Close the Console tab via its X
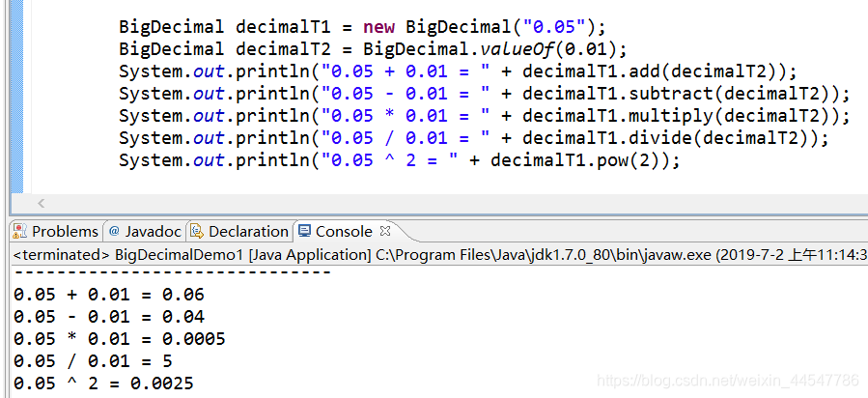This screenshot has height=398, width=868. pos(386,231)
